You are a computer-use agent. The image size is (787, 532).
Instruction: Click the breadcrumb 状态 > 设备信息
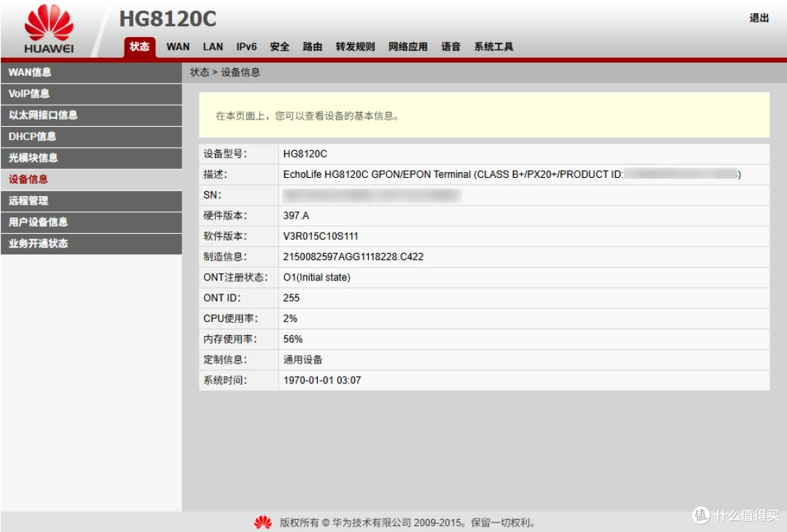225,72
